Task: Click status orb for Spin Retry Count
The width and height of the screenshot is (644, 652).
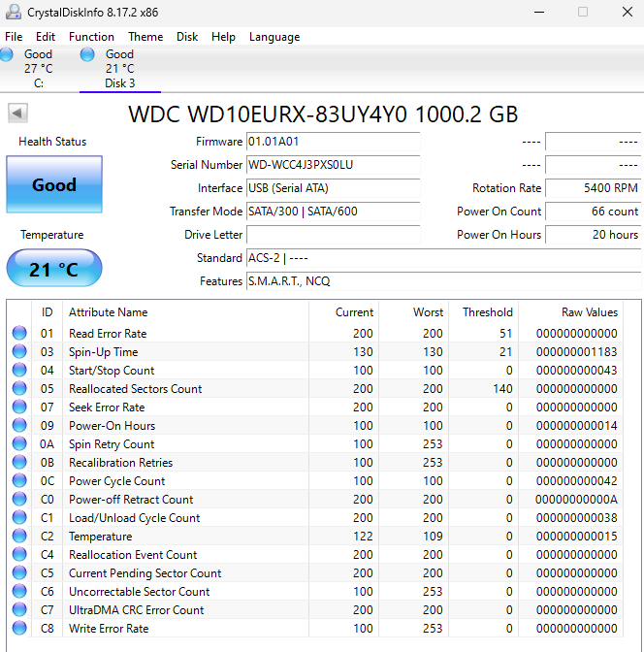Action: click(x=19, y=443)
